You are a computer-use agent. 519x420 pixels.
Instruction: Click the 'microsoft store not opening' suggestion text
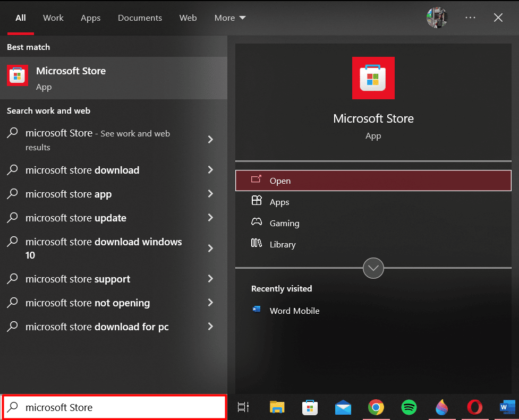coord(88,303)
